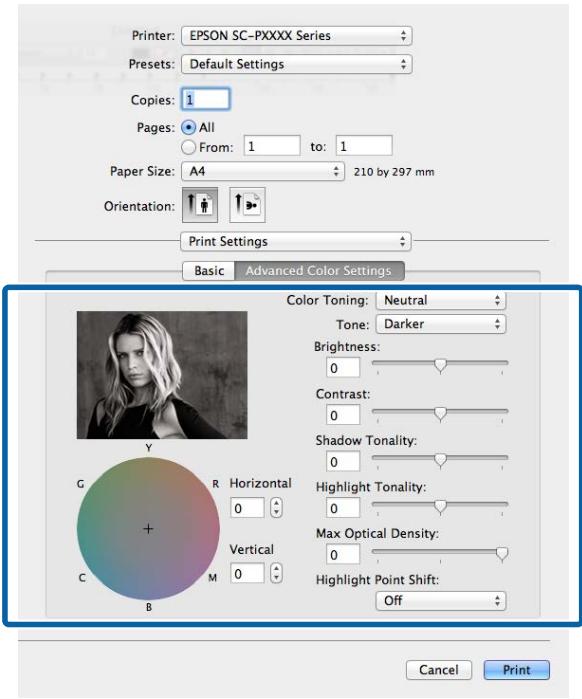
Task: Click the Horizontal value field
Action: click(x=247, y=508)
